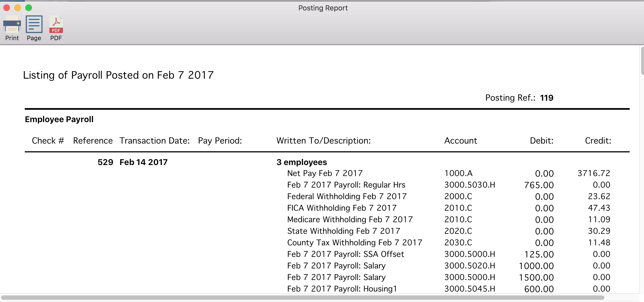Select the 3 employees line
Screen dimensions: 644x302
click(302, 162)
